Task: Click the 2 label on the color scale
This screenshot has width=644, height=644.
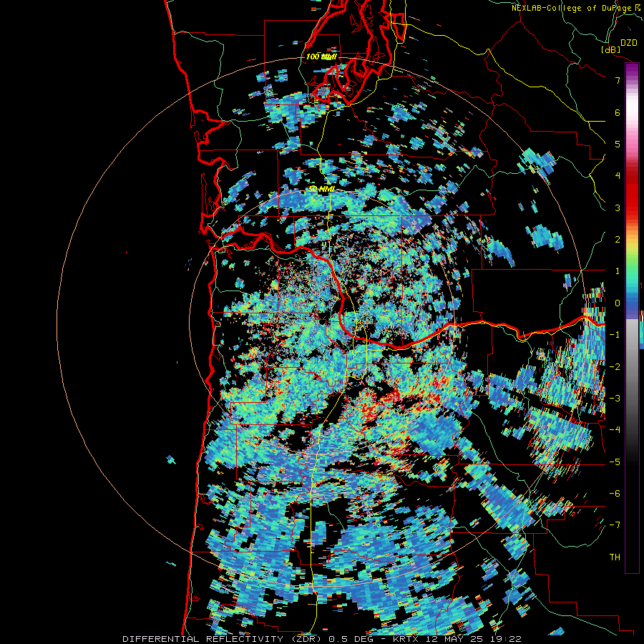Action: pos(618,240)
